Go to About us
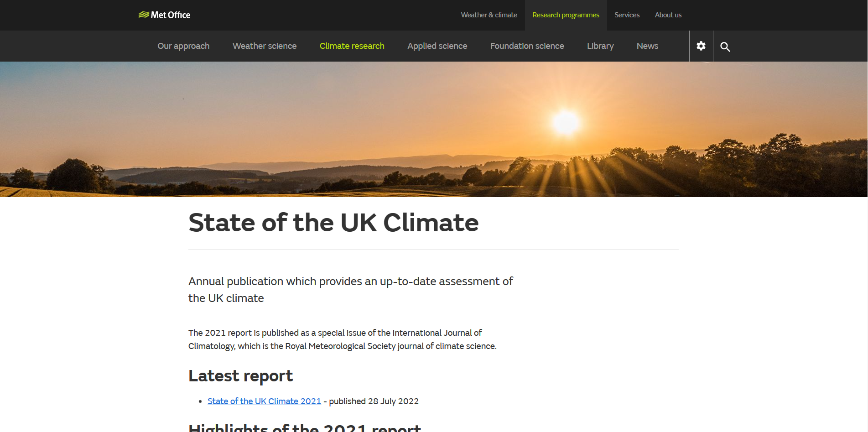 tap(668, 15)
